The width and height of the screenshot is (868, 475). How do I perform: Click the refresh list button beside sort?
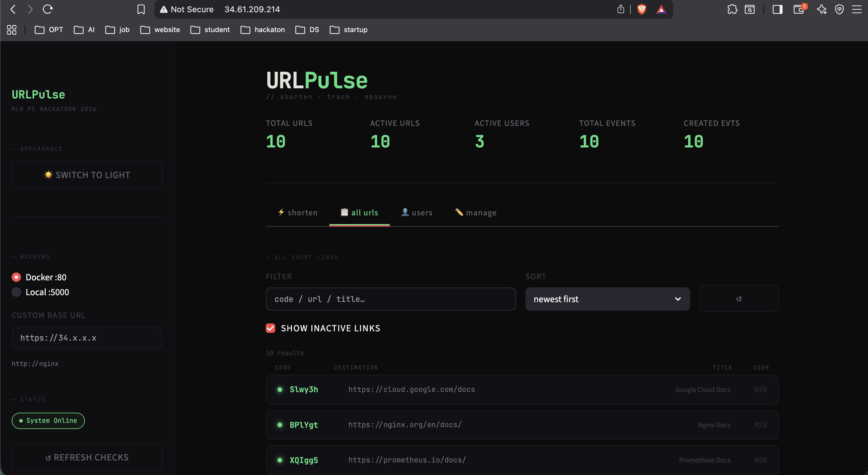click(739, 298)
